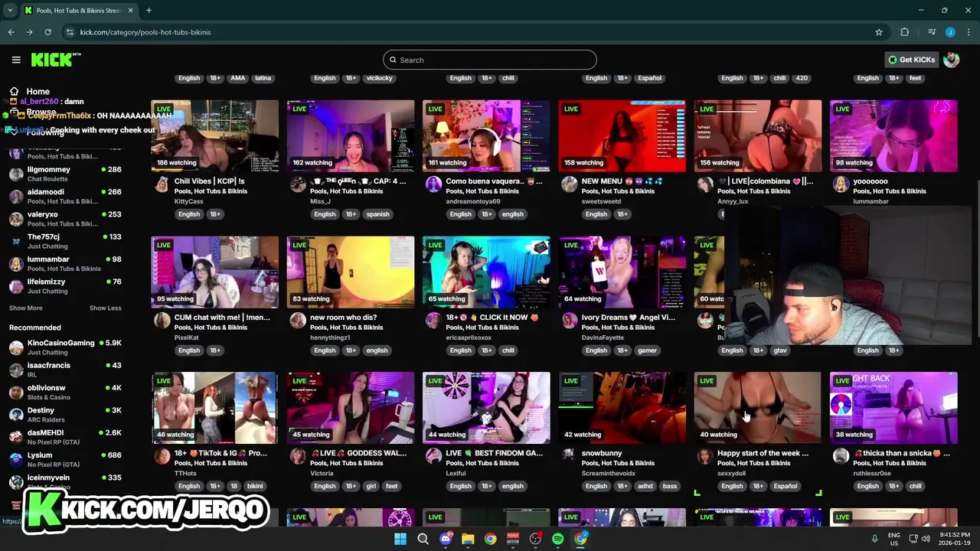Open the snowbunny stream thumbnail

click(x=622, y=408)
